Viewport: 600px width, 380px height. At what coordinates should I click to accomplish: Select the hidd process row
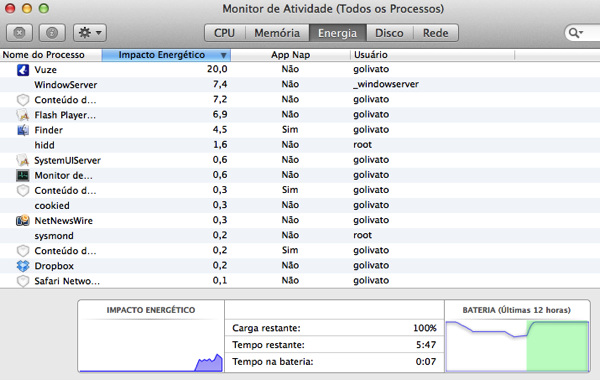300,145
